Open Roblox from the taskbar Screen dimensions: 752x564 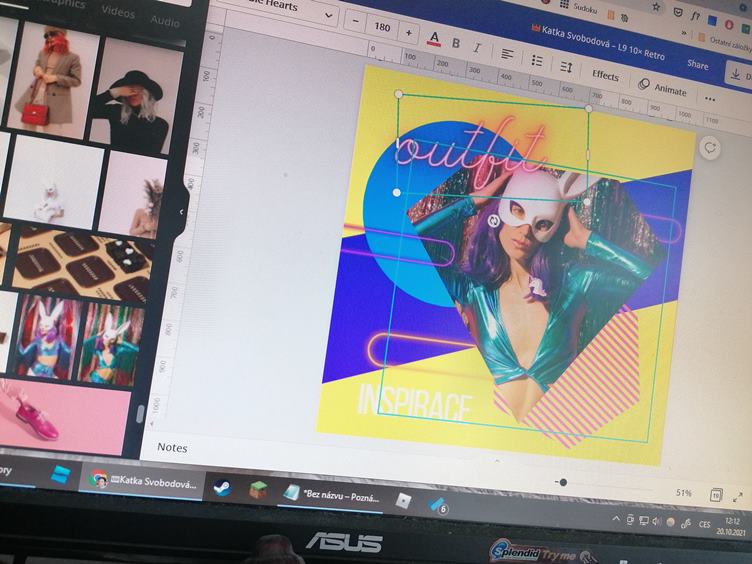(x=403, y=501)
